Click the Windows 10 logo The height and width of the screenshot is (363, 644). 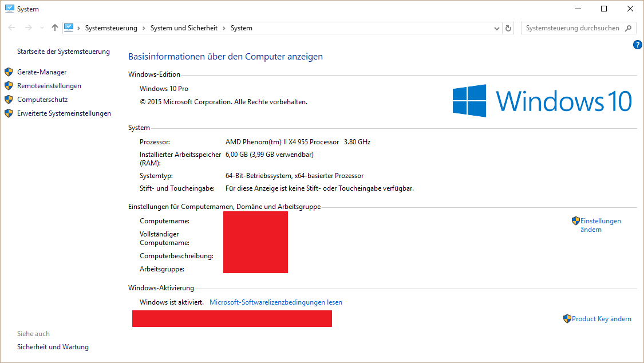[x=542, y=101]
